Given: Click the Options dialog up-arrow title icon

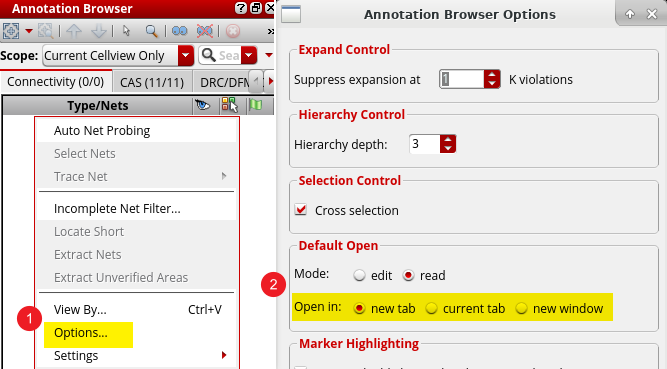Looking at the screenshot, I should [x=630, y=14].
